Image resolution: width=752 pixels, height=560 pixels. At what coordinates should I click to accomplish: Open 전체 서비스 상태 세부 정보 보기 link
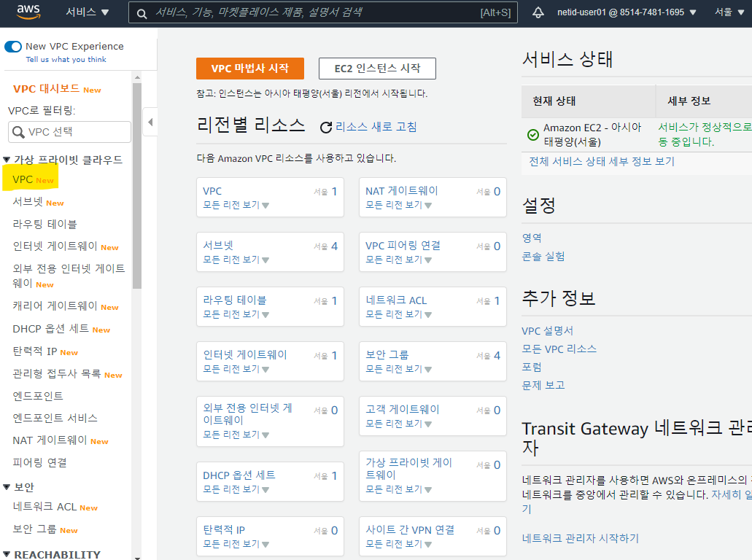pos(602,161)
